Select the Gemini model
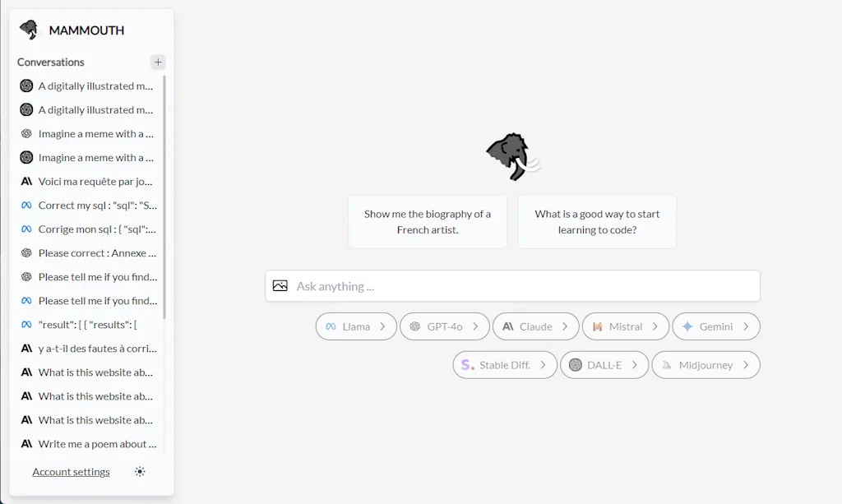Viewport: 842px width, 504px height. [710, 326]
